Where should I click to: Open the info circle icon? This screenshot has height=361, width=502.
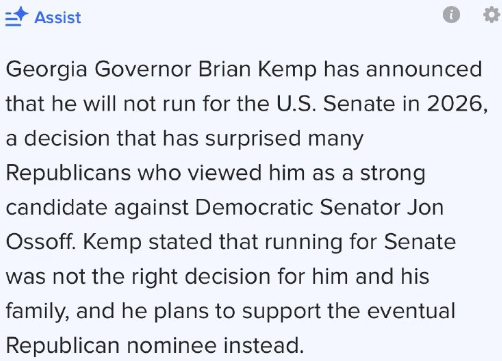[451, 15]
